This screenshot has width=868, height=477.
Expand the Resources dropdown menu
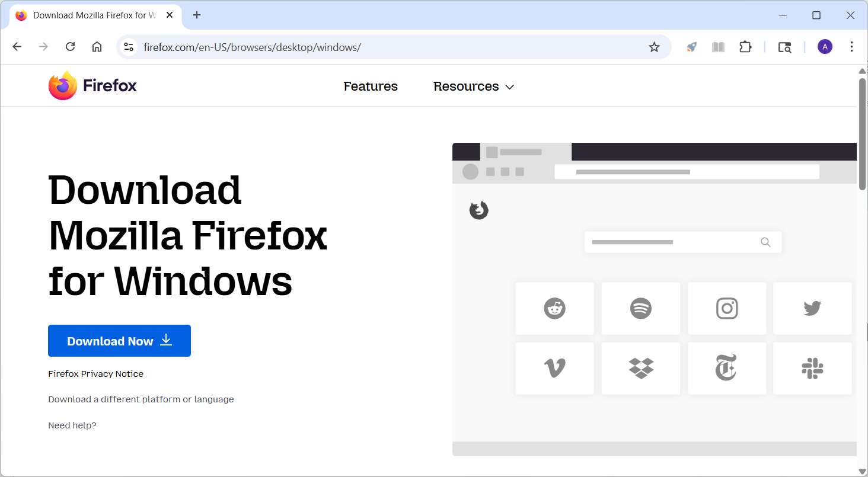point(474,87)
